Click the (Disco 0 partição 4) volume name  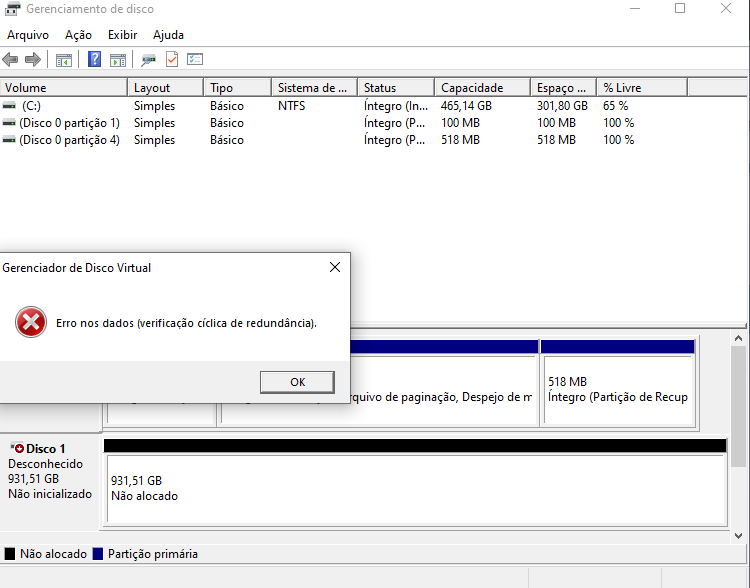coord(69,140)
